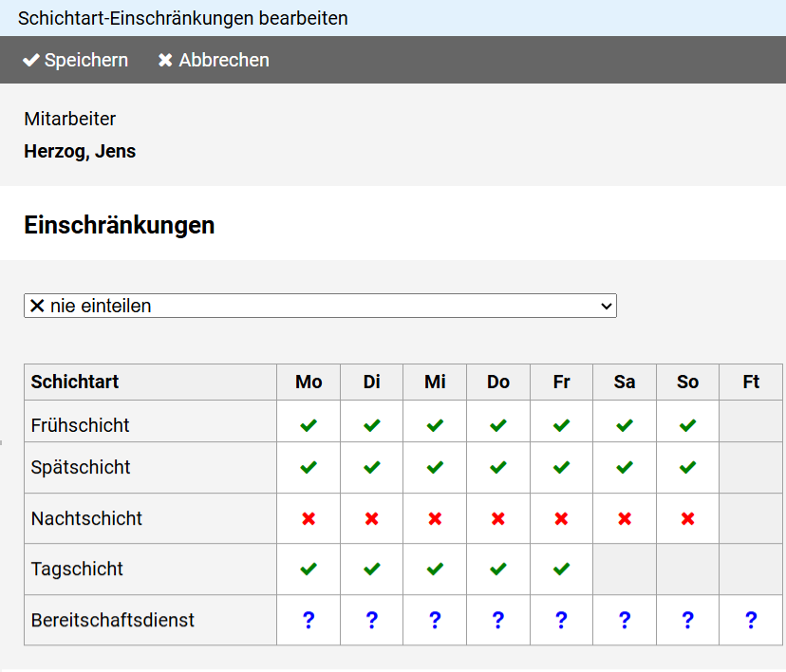Click the Sa column header
The width and height of the screenshot is (786, 672).
click(624, 382)
